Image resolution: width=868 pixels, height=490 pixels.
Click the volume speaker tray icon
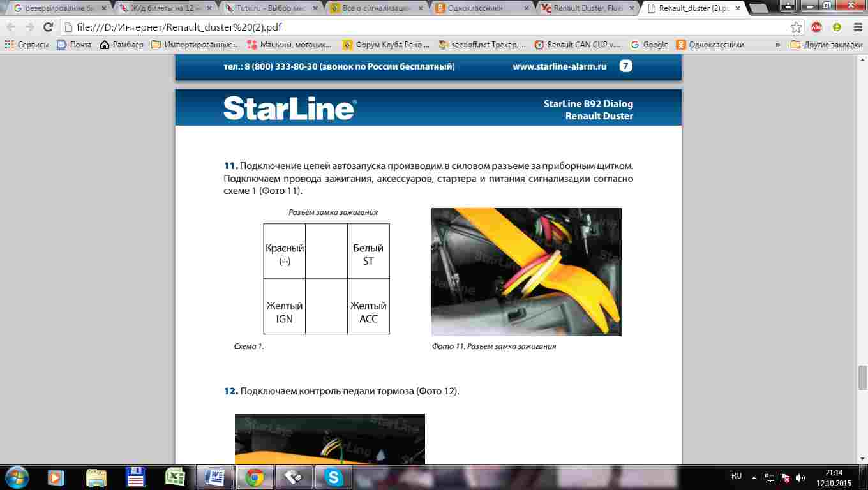click(x=800, y=477)
